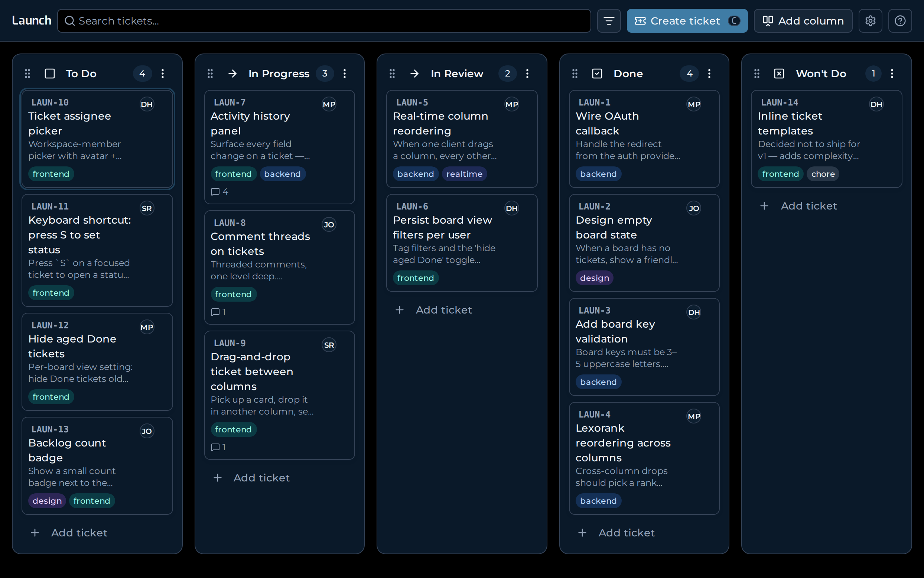This screenshot has height=578, width=924.
Task: Open the Won't Do column three-dot menu
Action: tap(892, 74)
